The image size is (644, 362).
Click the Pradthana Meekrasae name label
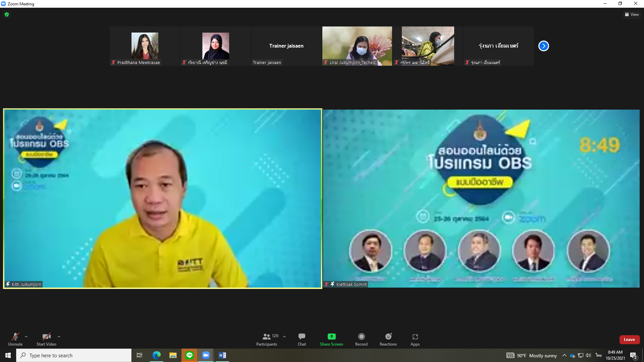(139, 63)
